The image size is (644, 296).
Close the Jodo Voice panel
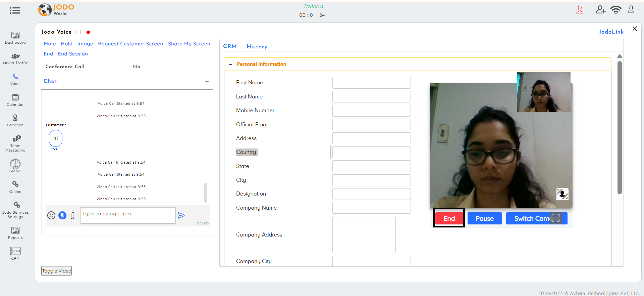pos(635,29)
